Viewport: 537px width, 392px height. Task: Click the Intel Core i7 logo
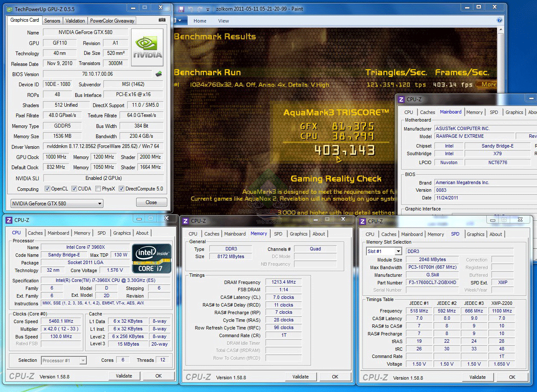(x=151, y=258)
